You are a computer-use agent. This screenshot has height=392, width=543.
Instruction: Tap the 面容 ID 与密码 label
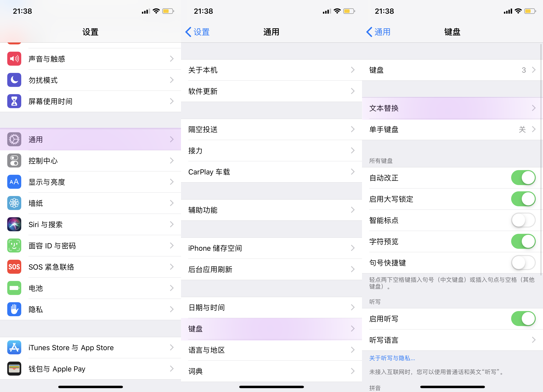pos(52,246)
